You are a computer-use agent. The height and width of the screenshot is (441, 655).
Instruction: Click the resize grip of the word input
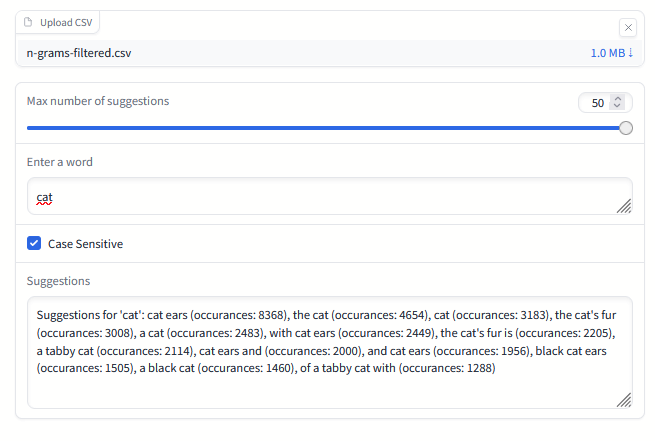624,206
